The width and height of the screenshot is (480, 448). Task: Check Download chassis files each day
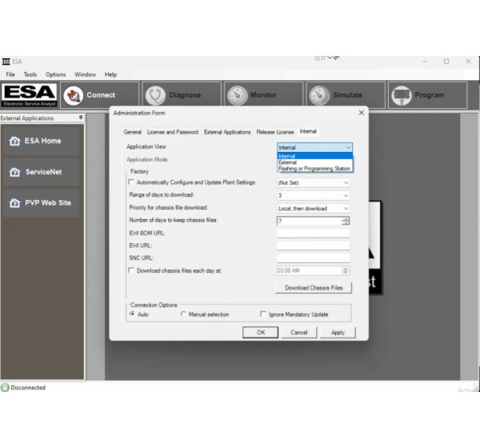132,270
